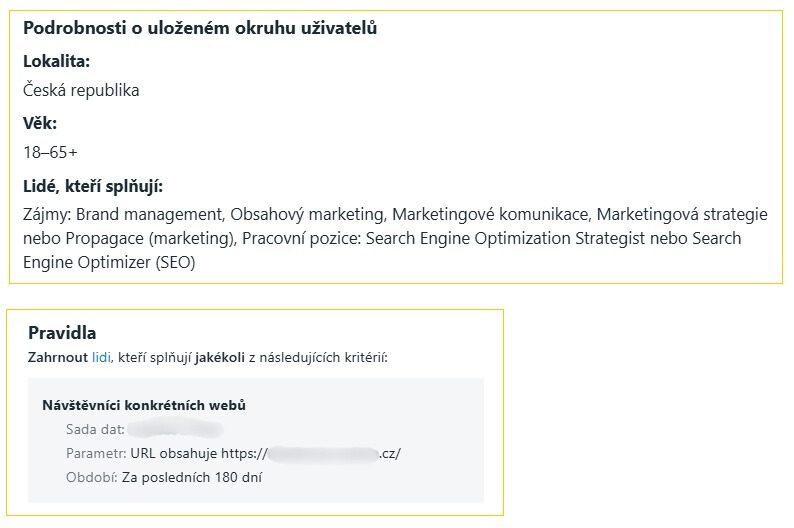Click the bold word "Zahrnout"
Image resolution: width=794 pixels, height=528 pixels.
[x=59, y=357]
